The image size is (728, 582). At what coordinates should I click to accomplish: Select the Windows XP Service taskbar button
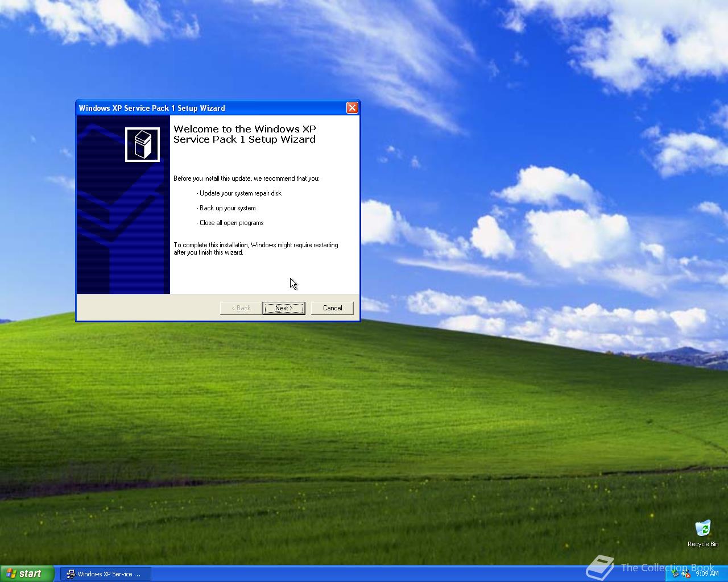[x=106, y=574]
